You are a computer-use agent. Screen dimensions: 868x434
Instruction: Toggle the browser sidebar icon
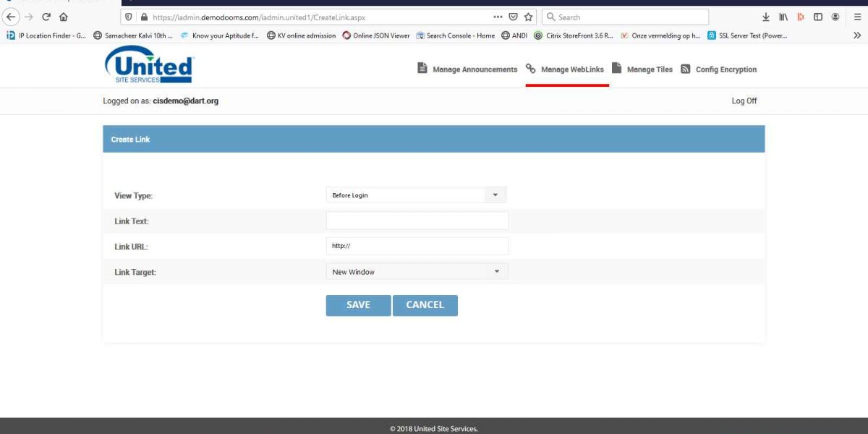[819, 16]
